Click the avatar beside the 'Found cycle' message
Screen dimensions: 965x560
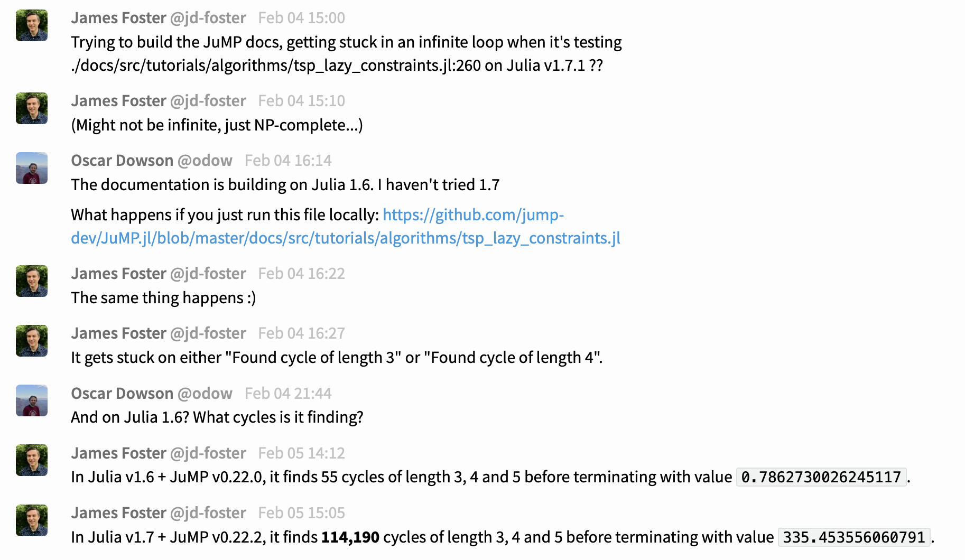coord(31,340)
